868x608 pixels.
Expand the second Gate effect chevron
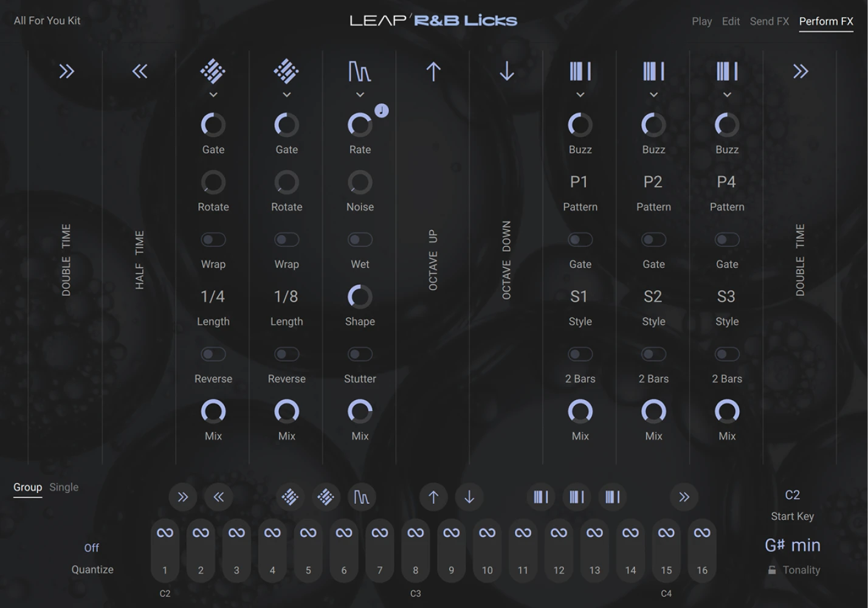(286, 95)
